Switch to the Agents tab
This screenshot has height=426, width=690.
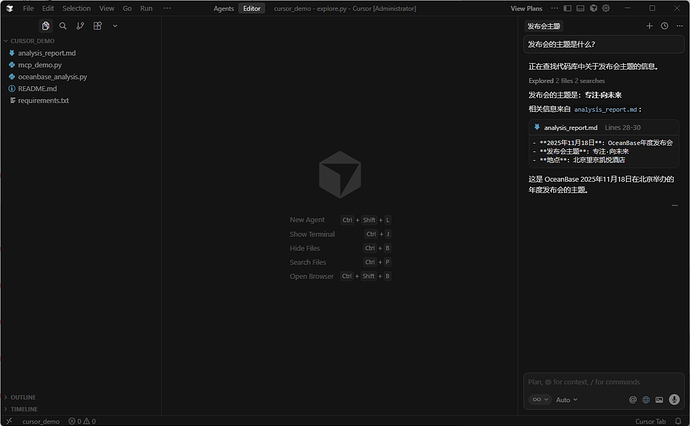point(223,8)
